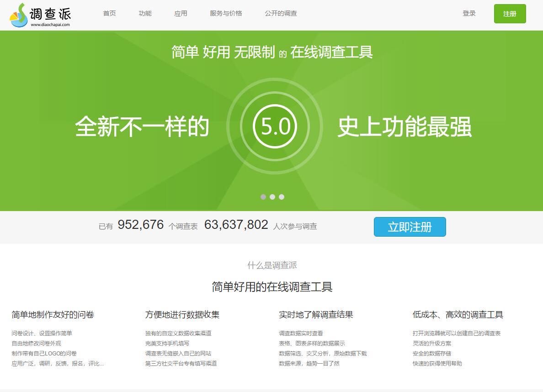Screen dimensions: 543x392
Task: Click the 登录 link
Action: pyautogui.click(x=469, y=14)
